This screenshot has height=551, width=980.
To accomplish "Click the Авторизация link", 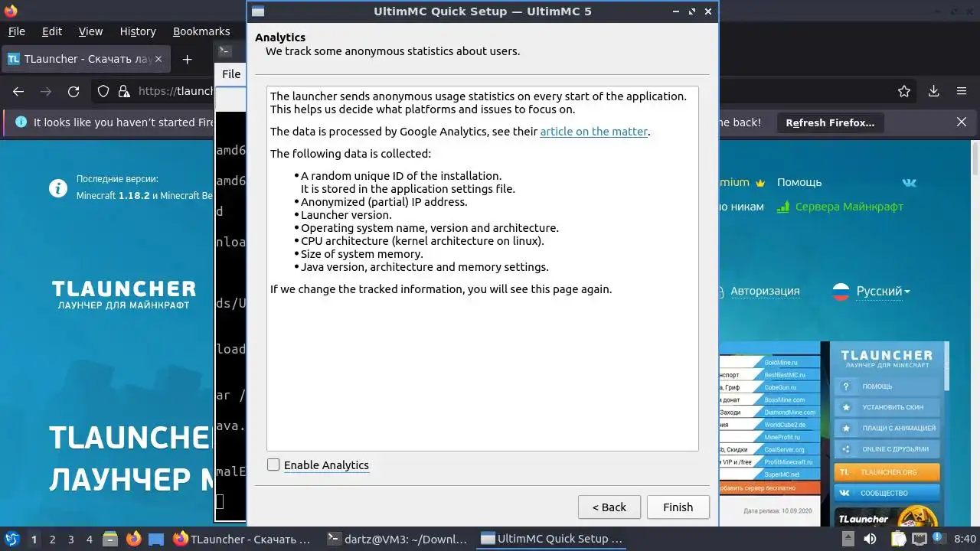I will pyautogui.click(x=765, y=291).
